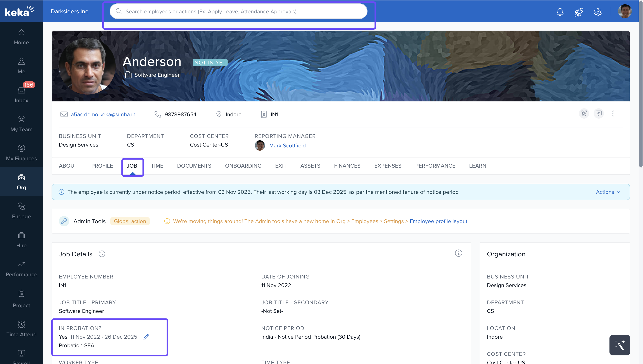
Task: Open three-dot more options menu
Action: pyautogui.click(x=613, y=114)
